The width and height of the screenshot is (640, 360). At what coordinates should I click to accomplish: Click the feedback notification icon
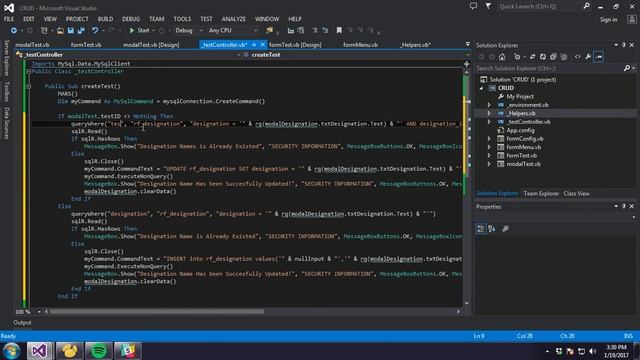[x=473, y=6]
